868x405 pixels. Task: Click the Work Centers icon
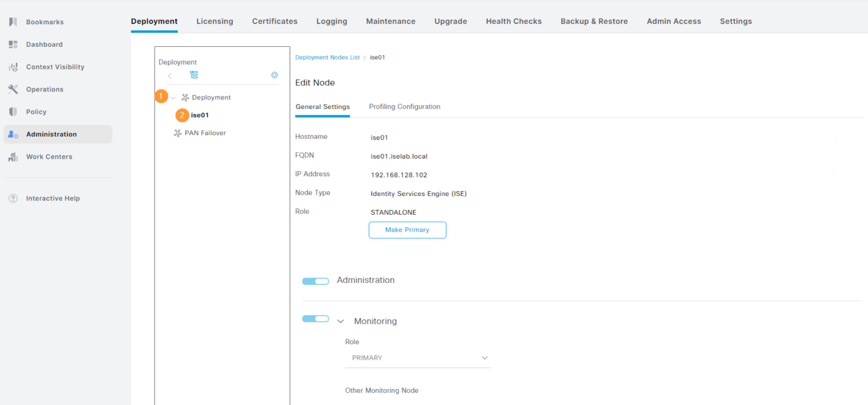pos(13,157)
